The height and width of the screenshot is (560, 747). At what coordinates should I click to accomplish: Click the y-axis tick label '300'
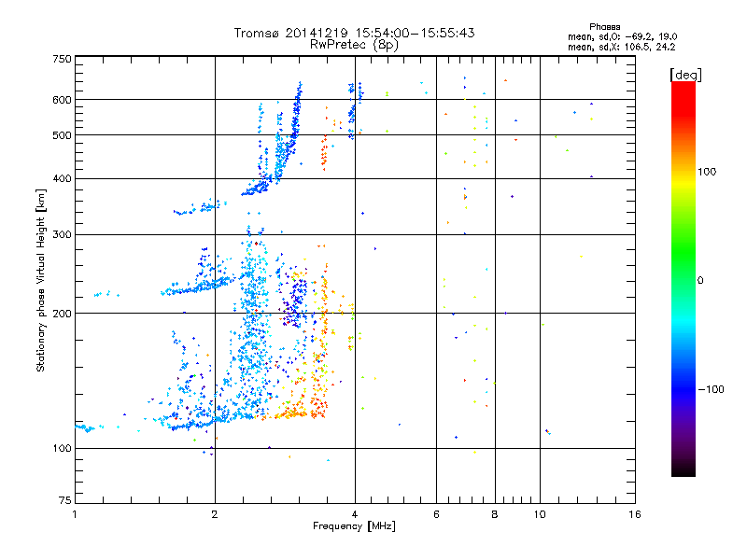click(63, 235)
